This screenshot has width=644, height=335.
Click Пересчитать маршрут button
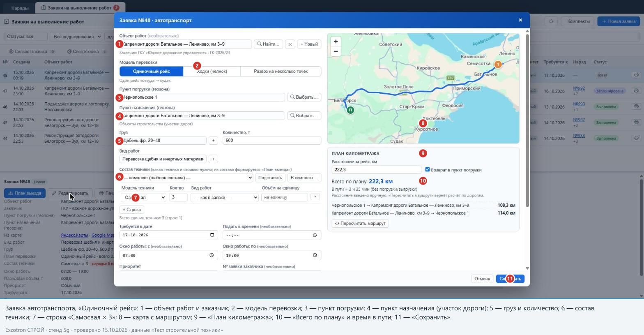(360, 223)
